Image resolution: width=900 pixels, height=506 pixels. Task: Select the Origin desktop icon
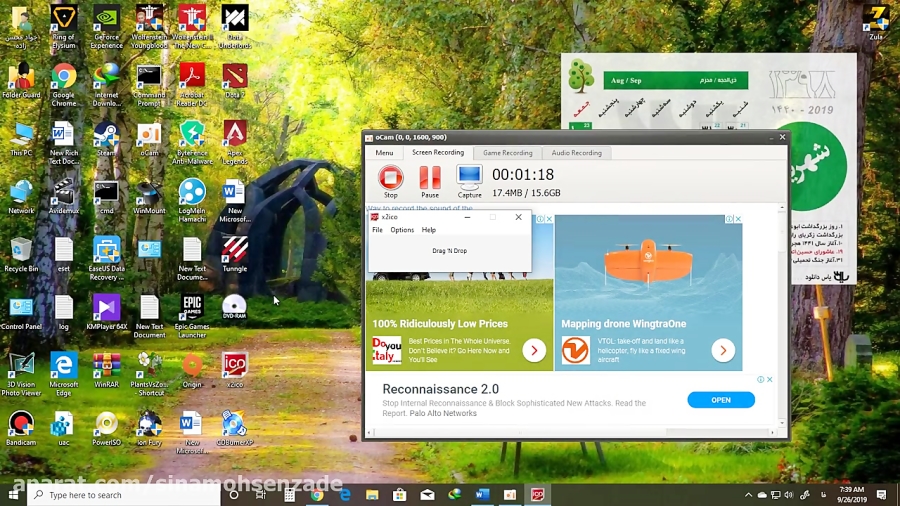click(x=192, y=371)
